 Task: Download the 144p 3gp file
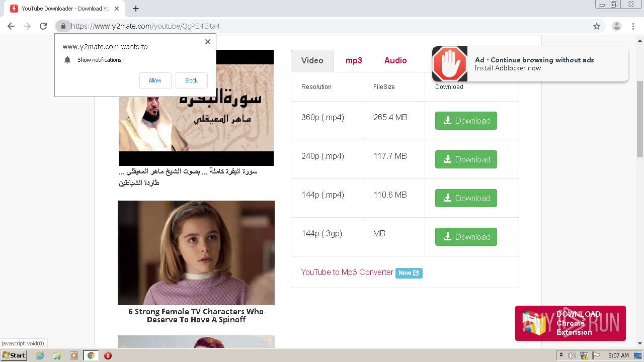(466, 237)
